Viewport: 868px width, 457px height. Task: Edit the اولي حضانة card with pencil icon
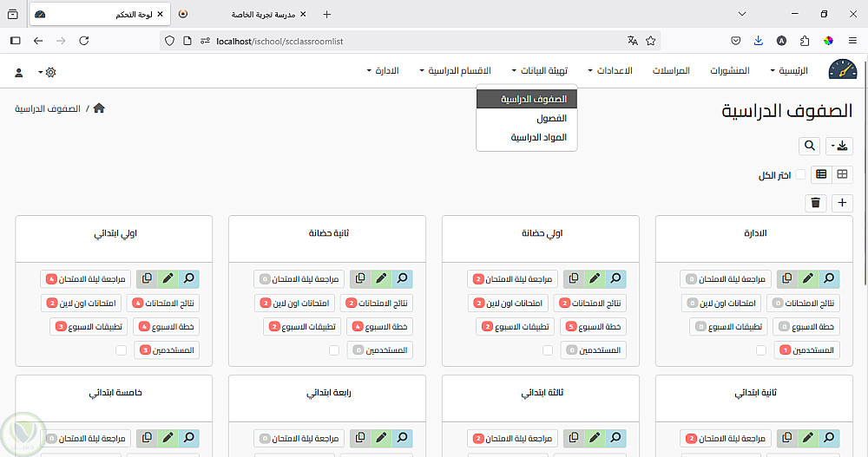click(x=595, y=278)
